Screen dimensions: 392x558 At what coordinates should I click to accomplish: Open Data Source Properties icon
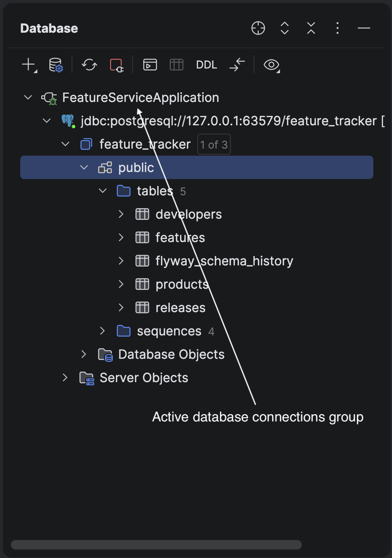coord(56,65)
